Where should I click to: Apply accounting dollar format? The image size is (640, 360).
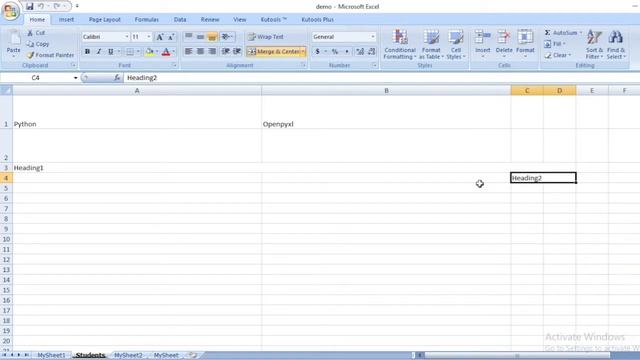pos(318,52)
